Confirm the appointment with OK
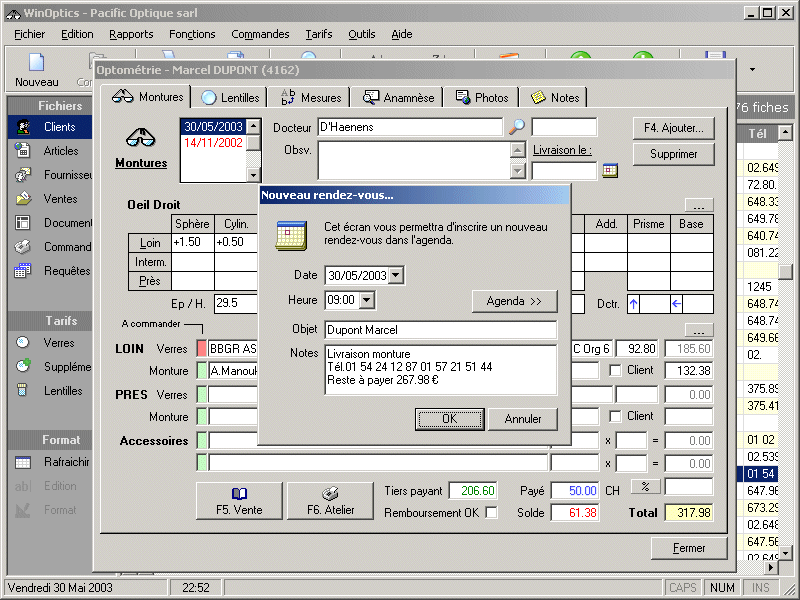Screen dimensions: 800x600 tap(449, 419)
